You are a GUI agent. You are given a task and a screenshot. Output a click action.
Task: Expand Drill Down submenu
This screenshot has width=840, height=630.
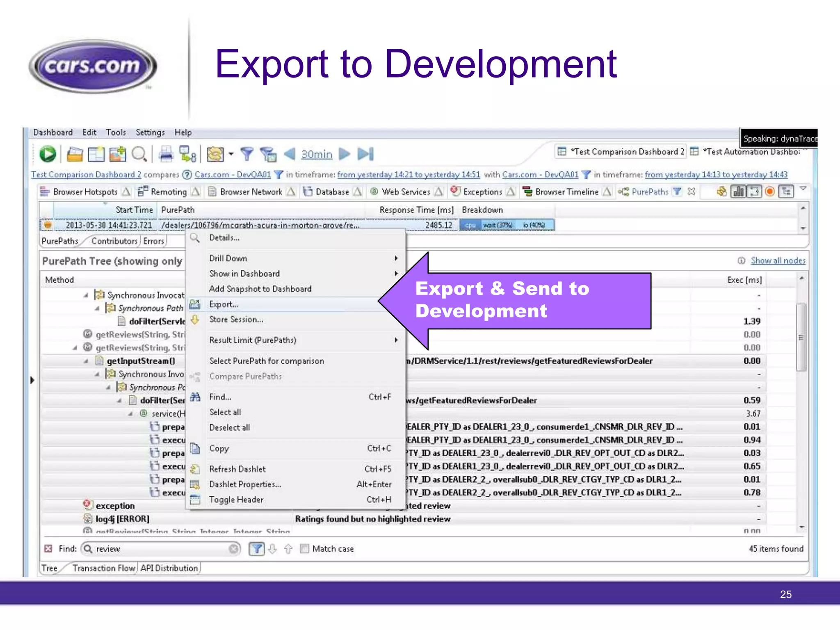click(x=295, y=258)
